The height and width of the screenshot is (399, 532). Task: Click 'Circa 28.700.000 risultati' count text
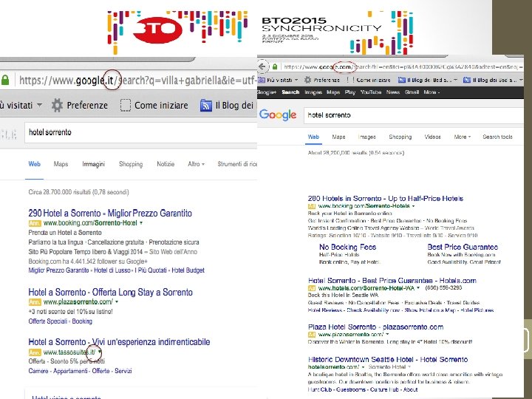(79, 192)
